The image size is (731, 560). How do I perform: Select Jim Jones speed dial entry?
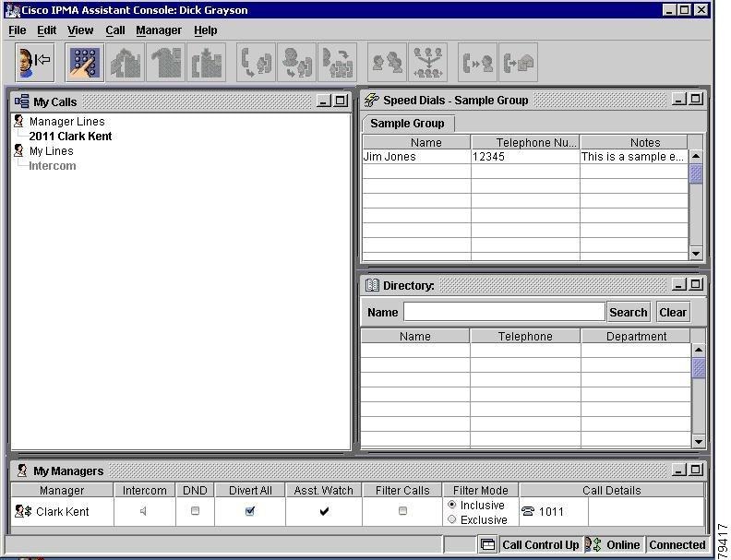(x=416, y=157)
